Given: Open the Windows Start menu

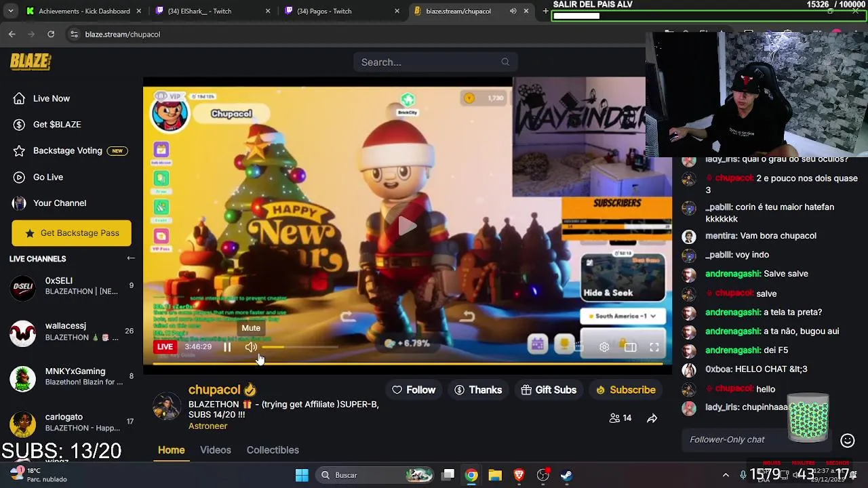Looking at the screenshot, I should (x=302, y=475).
